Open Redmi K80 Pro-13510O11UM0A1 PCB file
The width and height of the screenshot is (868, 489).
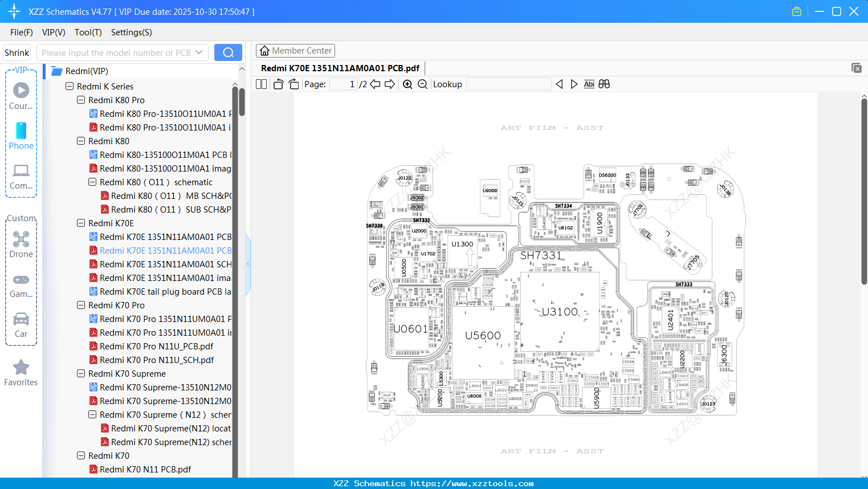pyautogui.click(x=161, y=113)
